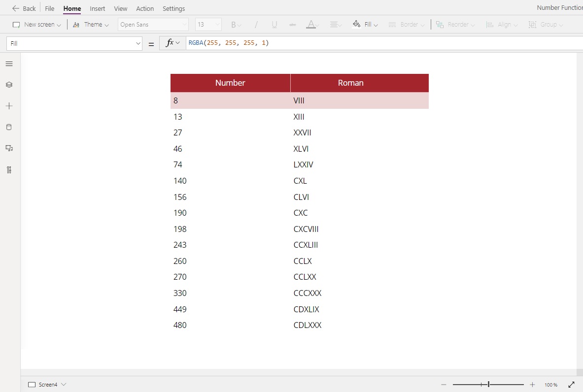Click the Fill paint bucket button

pyautogui.click(x=365, y=25)
